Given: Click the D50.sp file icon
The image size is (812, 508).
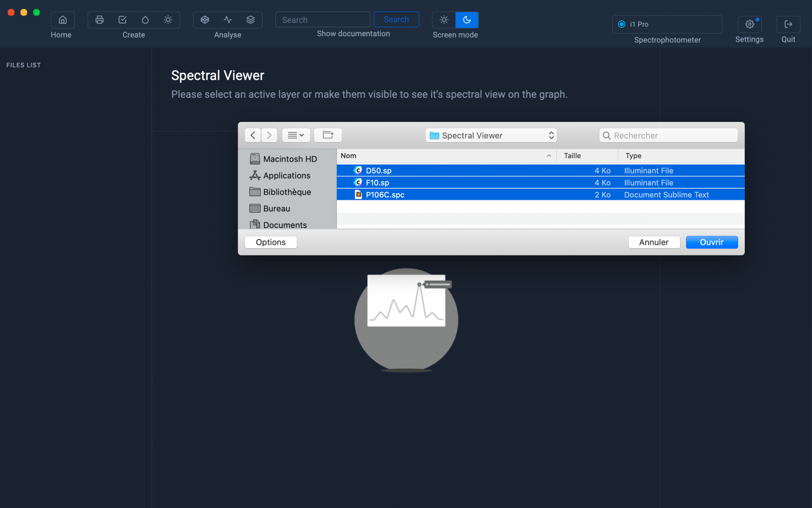Looking at the screenshot, I should 358,170.
